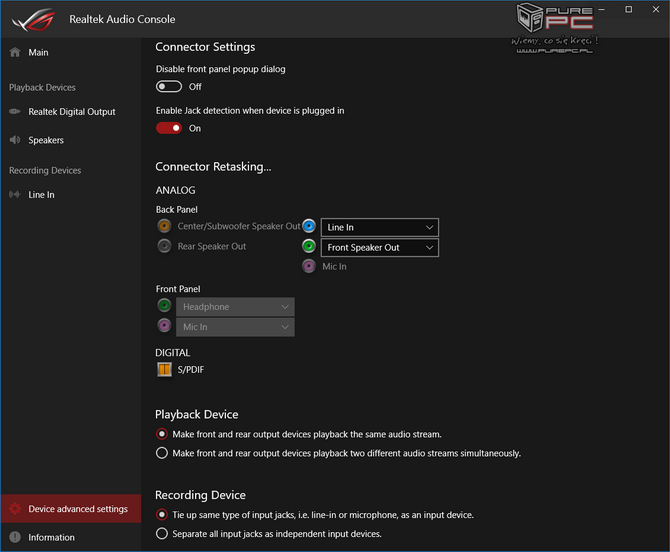Open the Front Speaker Out dropdown
Viewport: 670px width, 552px height.
(380, 248)
